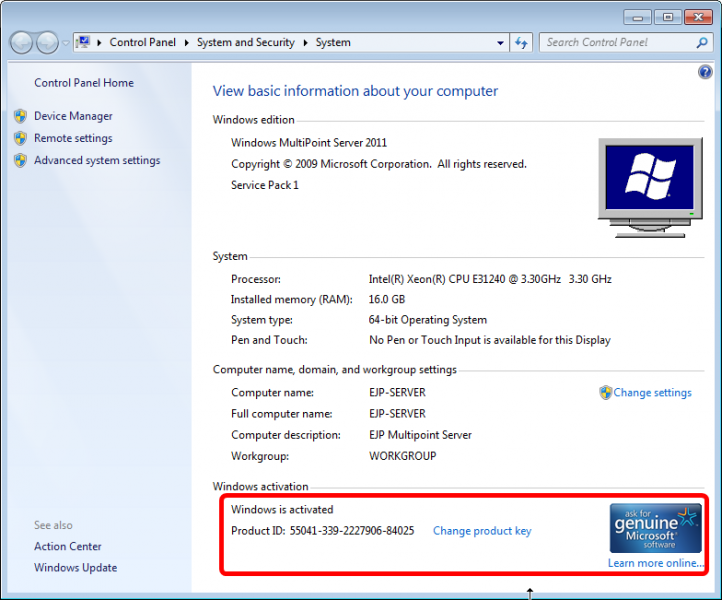The image size is (722, 600).
Task: Click the '64-bit Operating System' value
Action: (428, 320)
